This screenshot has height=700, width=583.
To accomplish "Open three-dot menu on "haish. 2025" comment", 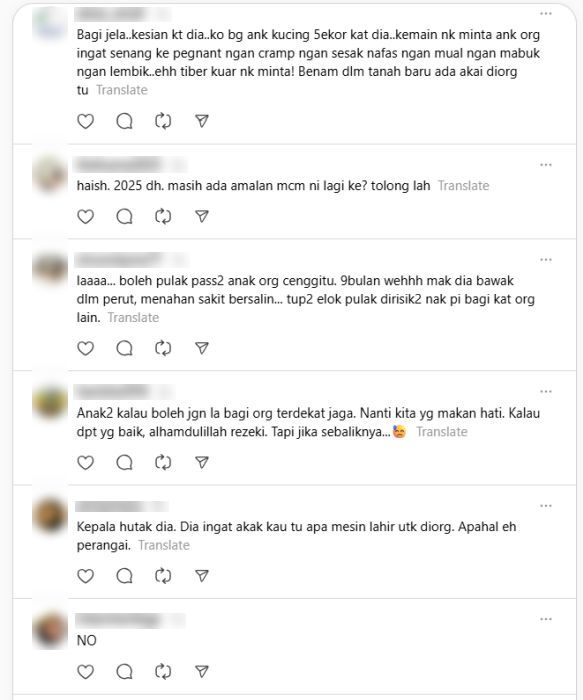I will pos(546,165).
